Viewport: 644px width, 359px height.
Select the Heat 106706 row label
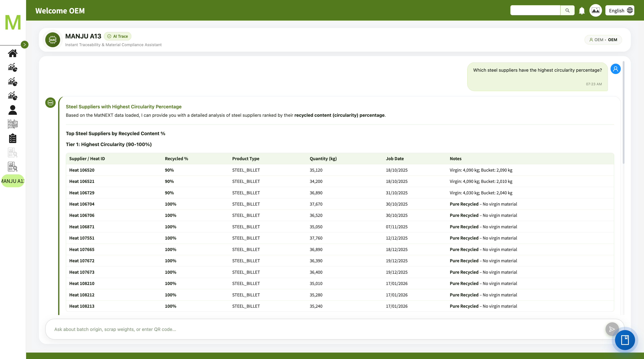point(82,215)
